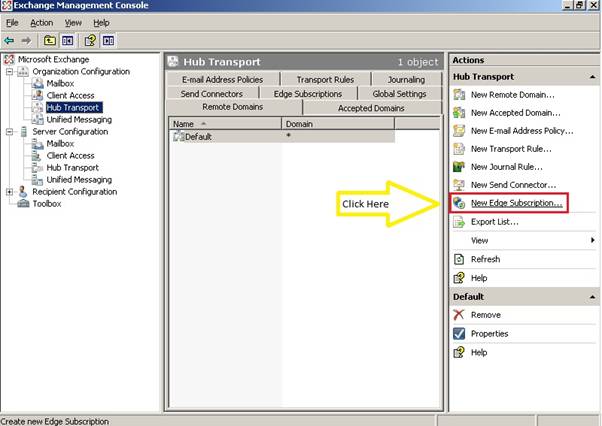602x426 pixels.
Task: Toggle the console tree pane toolbar icon
Action: 68,40
